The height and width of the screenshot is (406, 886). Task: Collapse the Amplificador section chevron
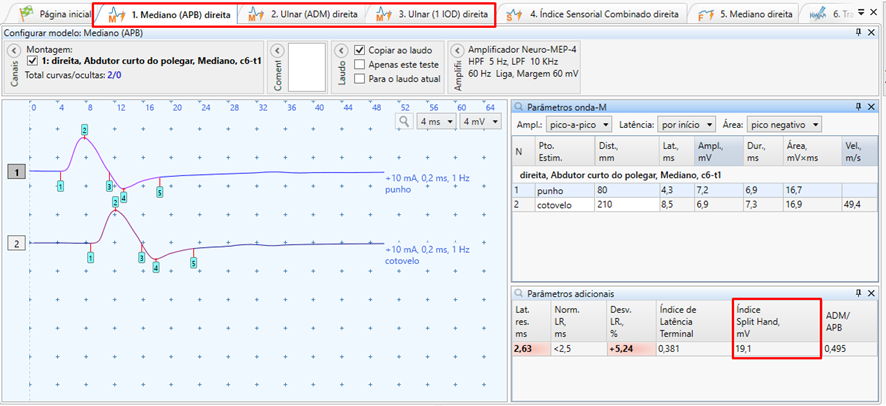457,50
